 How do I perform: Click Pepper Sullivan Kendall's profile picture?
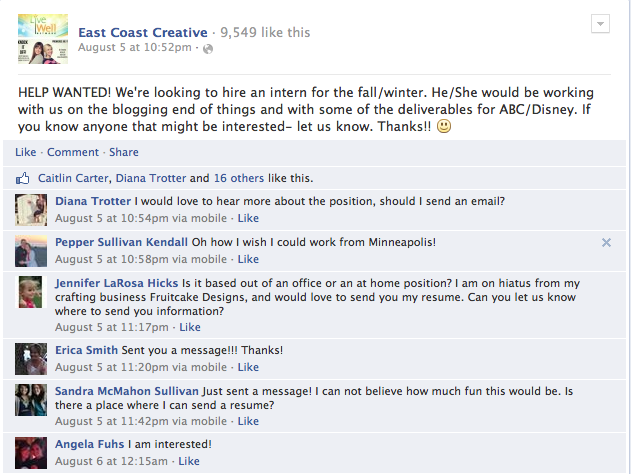[31, 251]
